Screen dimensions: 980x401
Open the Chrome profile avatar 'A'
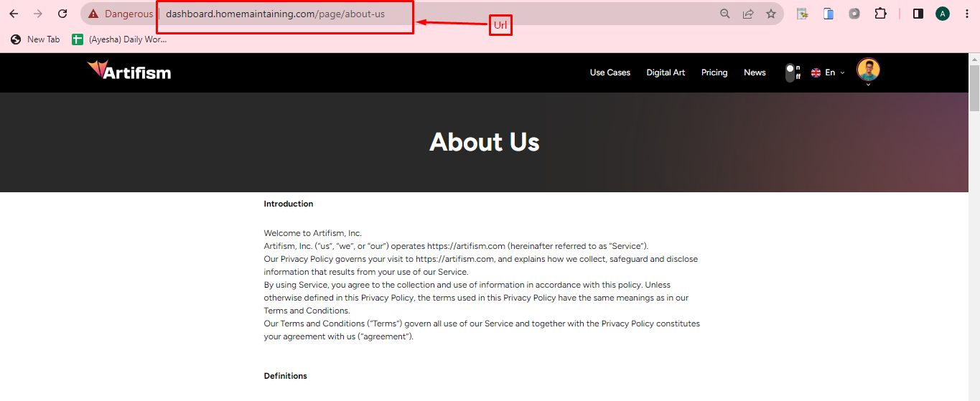pos(942,14)
